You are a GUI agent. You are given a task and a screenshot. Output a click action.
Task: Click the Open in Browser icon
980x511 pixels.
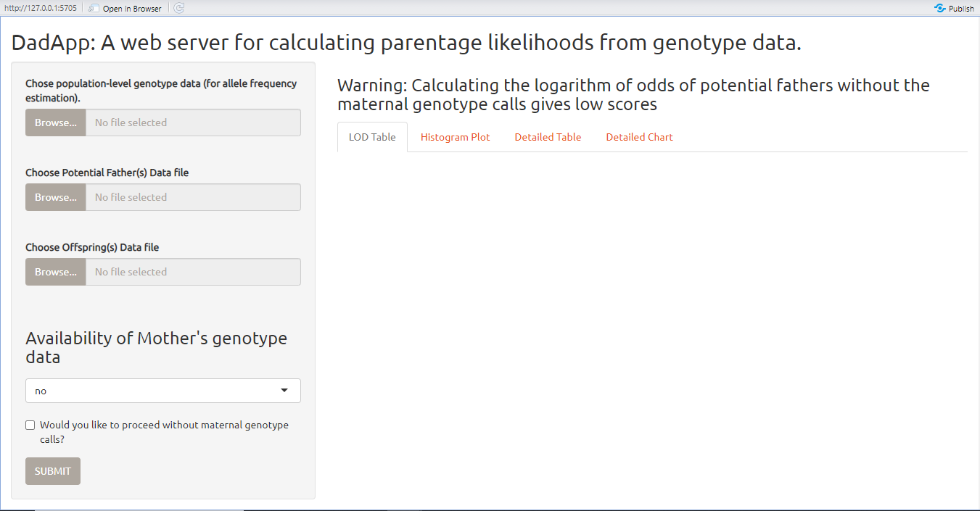94,8
